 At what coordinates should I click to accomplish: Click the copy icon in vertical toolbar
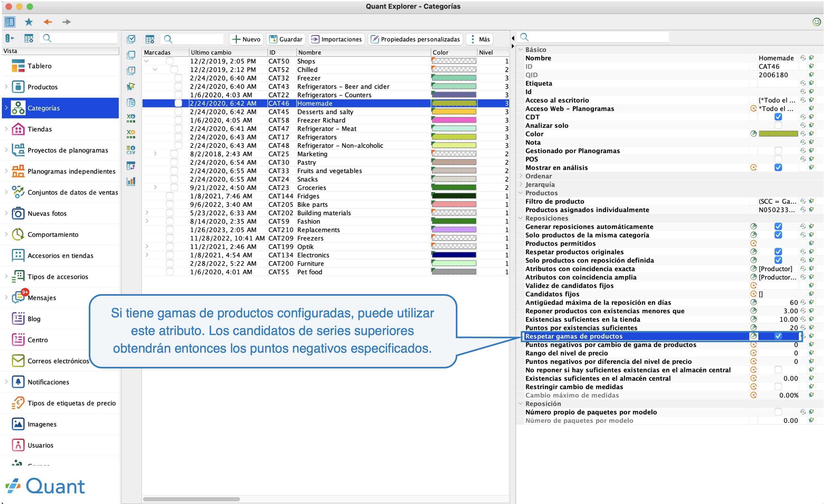click(131, 55)
